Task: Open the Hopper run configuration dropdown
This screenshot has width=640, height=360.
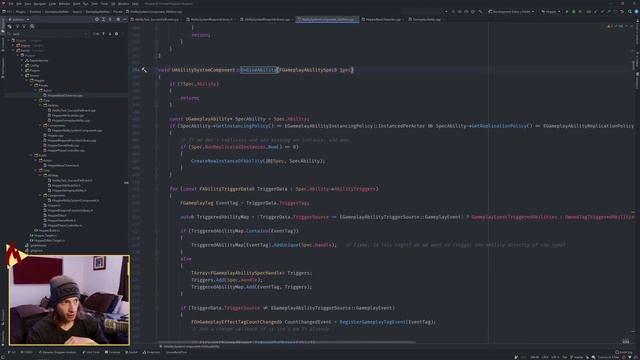Action: [551, 12]
